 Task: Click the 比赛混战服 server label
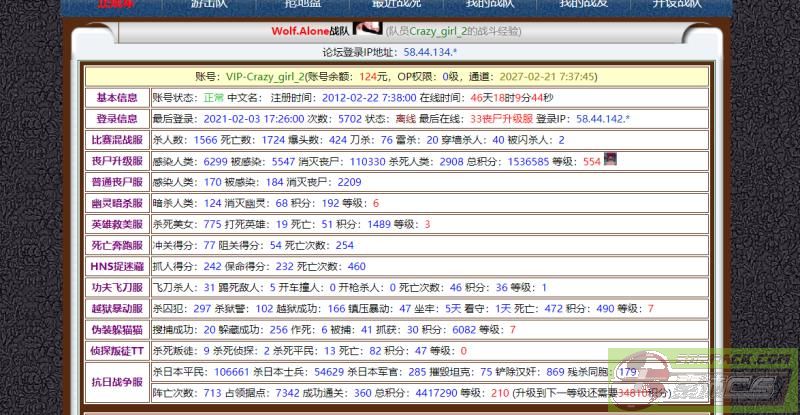click(116, 140)
